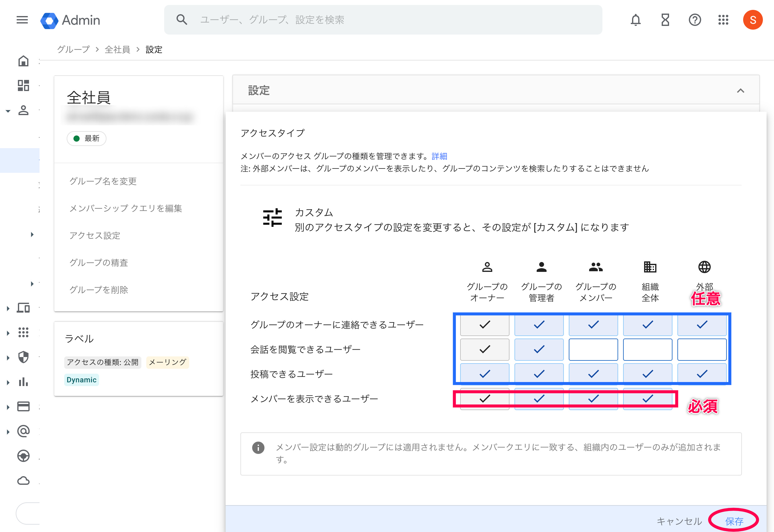This screenshot has width=774, height=532.
Task: Open the main hamburger menu
Action: [22, 20]
